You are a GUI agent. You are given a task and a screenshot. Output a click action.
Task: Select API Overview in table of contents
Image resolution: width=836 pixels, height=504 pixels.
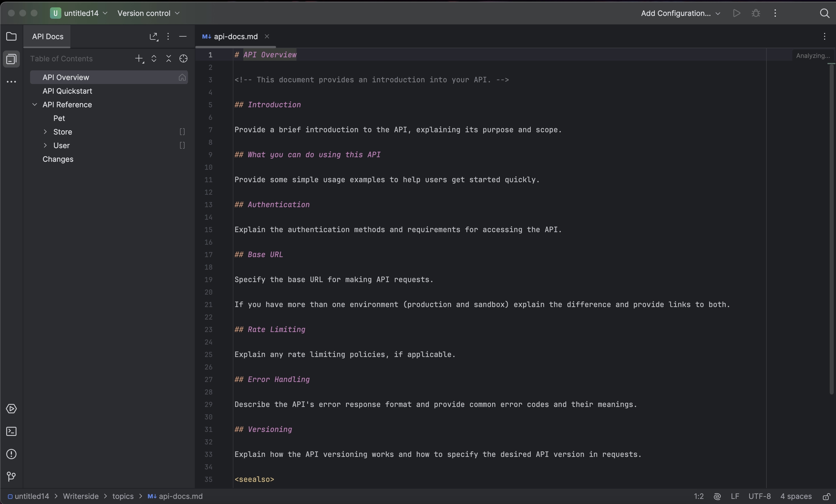109,77
